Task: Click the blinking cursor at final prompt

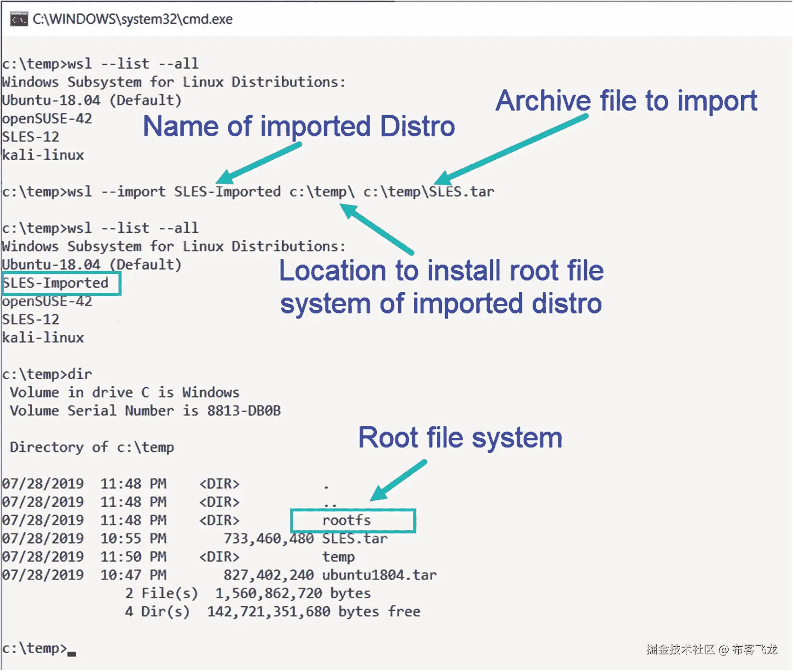Action: coord(72,653)
